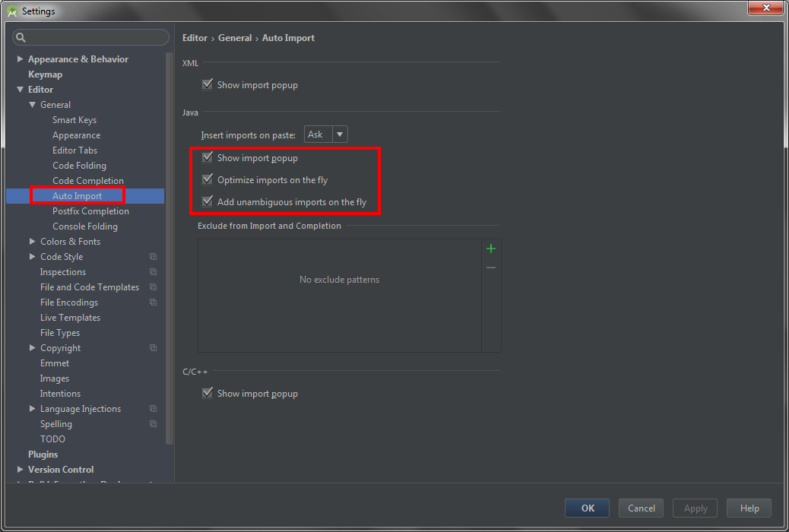Click the green plus add exclude pattern icon

tap(491, 249)
